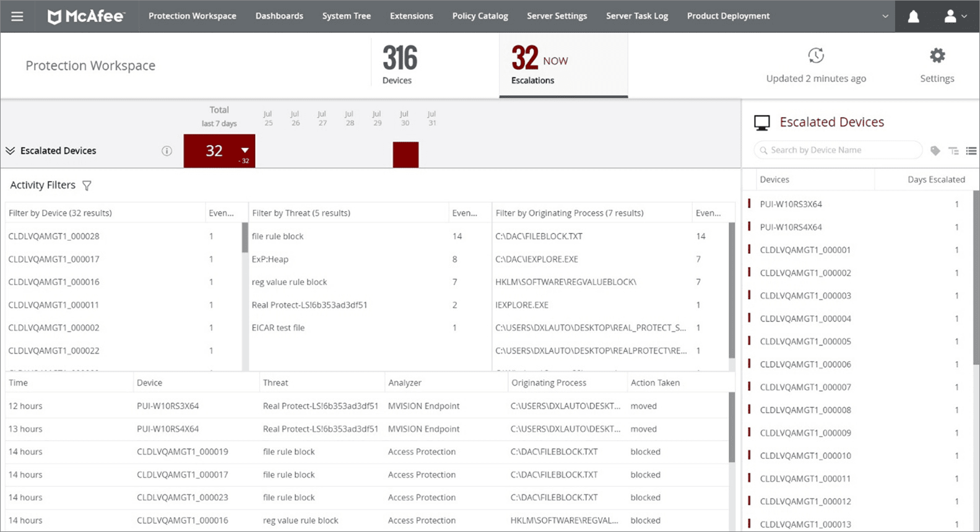Open the Policy Catalog menu item
The image size is (980, 532).
480,16
